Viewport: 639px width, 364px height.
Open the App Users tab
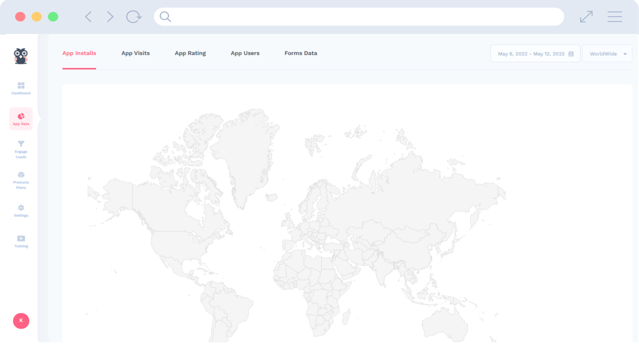[245, 53]
